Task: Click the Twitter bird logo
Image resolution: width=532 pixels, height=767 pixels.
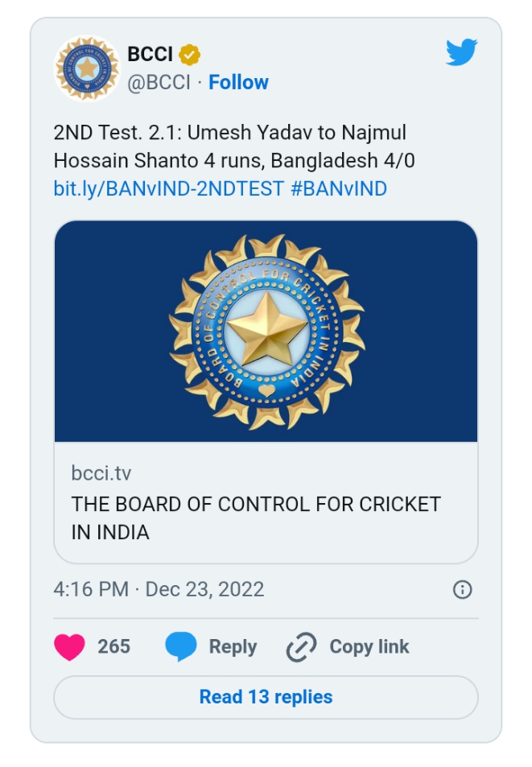Action: pyautogui.click(x=461, y=53)
